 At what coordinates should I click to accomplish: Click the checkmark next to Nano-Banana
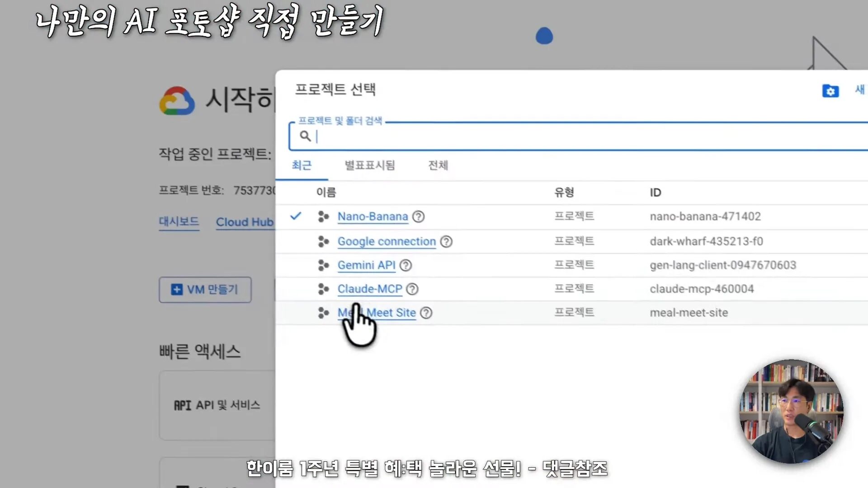click(x=296, y=216)
